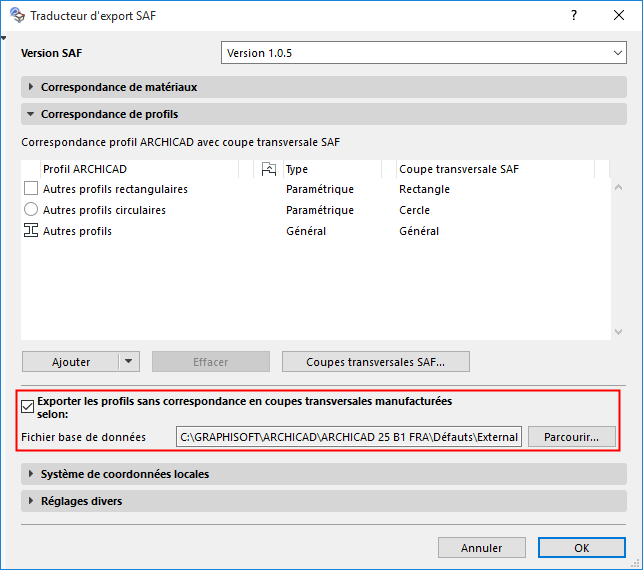The image size is (643, 570).
Task: Click the circular profile icon
Action: (x=31, y=210)
